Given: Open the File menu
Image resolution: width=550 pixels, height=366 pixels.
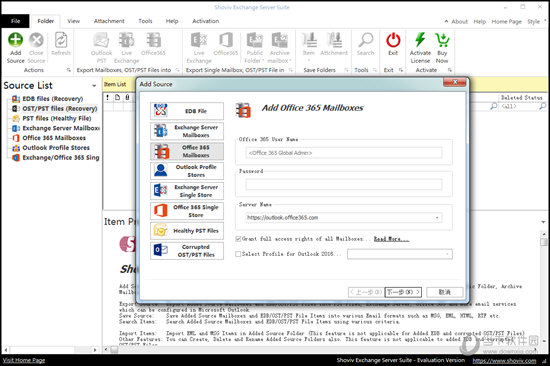Looking at the screenshot, I should click(15, 21).
